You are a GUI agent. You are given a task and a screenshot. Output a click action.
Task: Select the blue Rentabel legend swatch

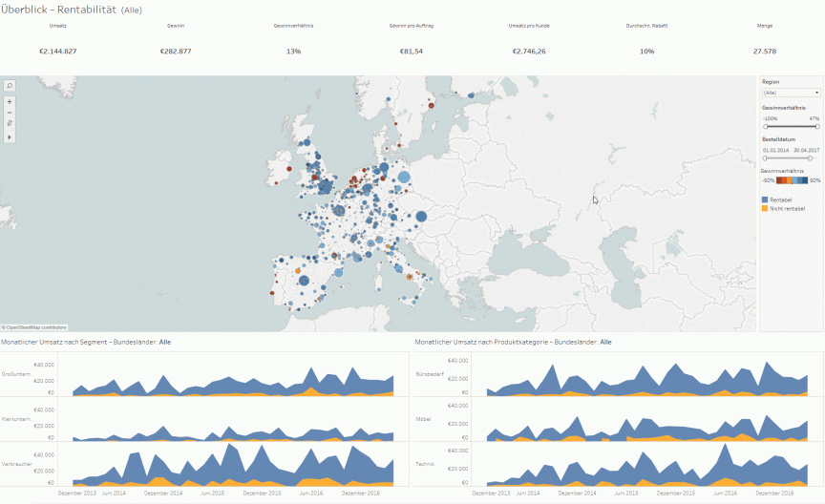pos(765,199)
